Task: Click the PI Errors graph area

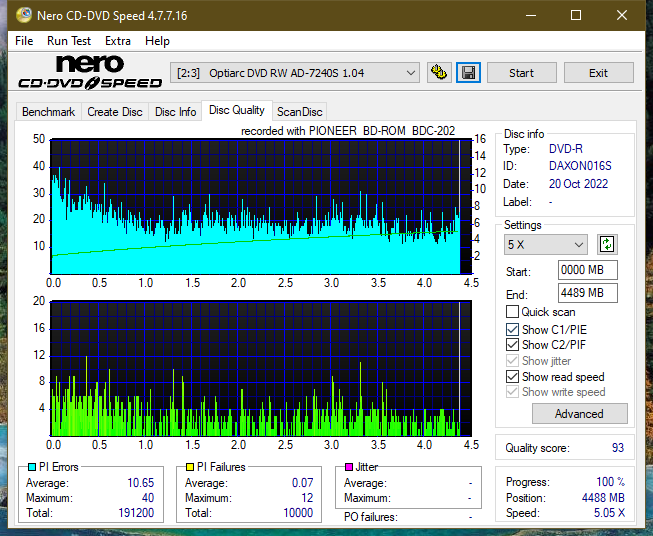Action: pos(261,206)
